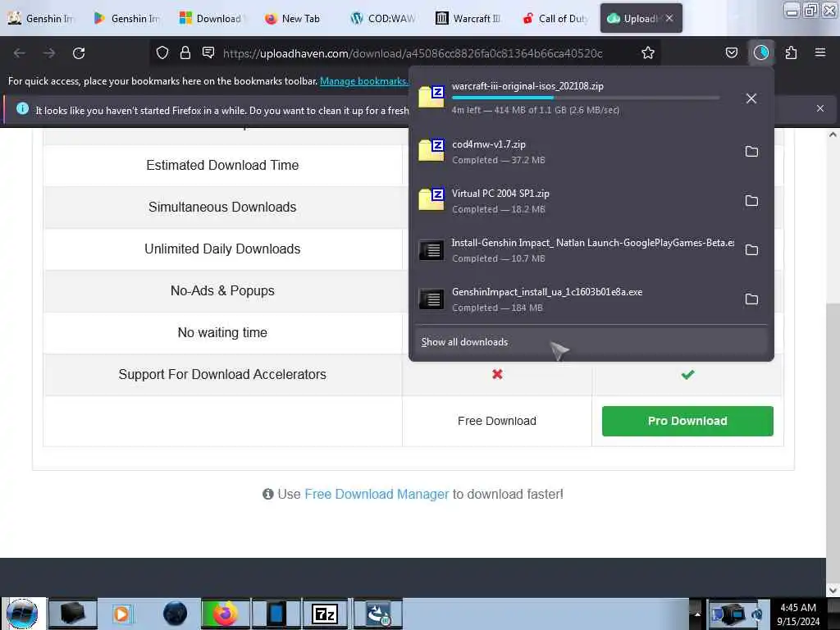Open the site permissions icon in address bar
Viewport: 840px width, 630px height.
pyautogui.click(x=208, y=52)
